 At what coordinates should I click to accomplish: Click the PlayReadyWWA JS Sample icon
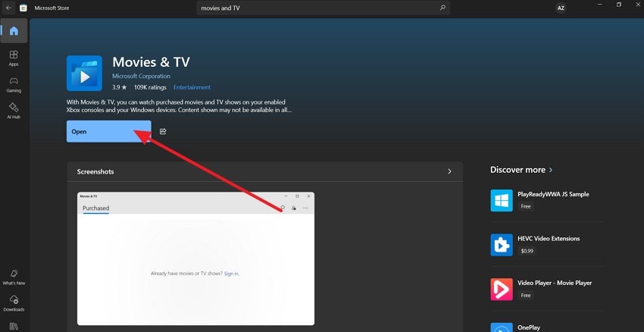[x=502, y=201]
